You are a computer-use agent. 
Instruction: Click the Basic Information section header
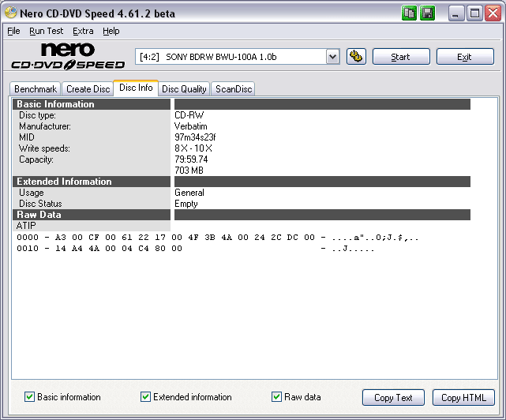click(x=92, y=104)
